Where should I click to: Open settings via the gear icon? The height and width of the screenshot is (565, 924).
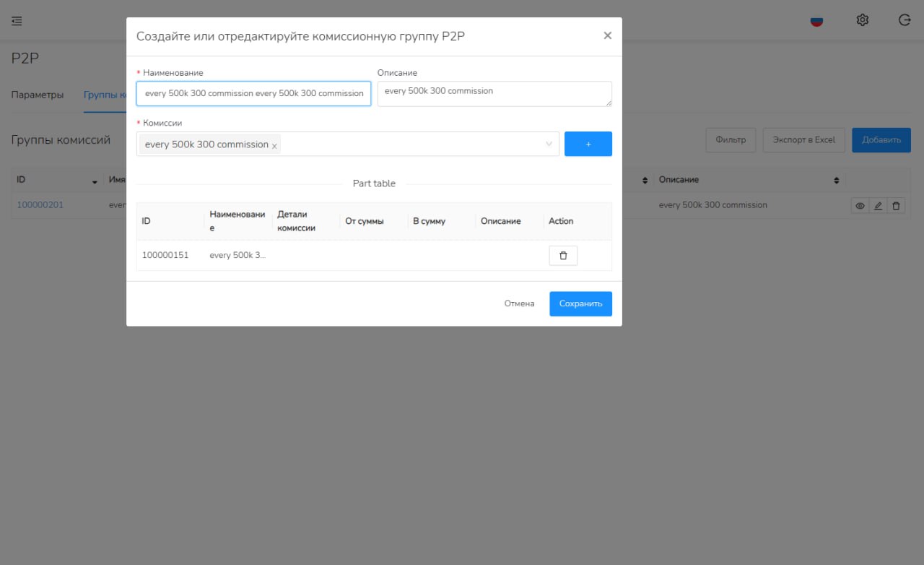862,20
